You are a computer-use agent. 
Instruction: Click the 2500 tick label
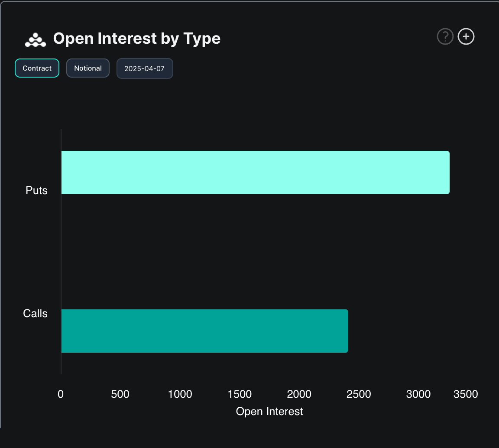[x=359, y=394]
